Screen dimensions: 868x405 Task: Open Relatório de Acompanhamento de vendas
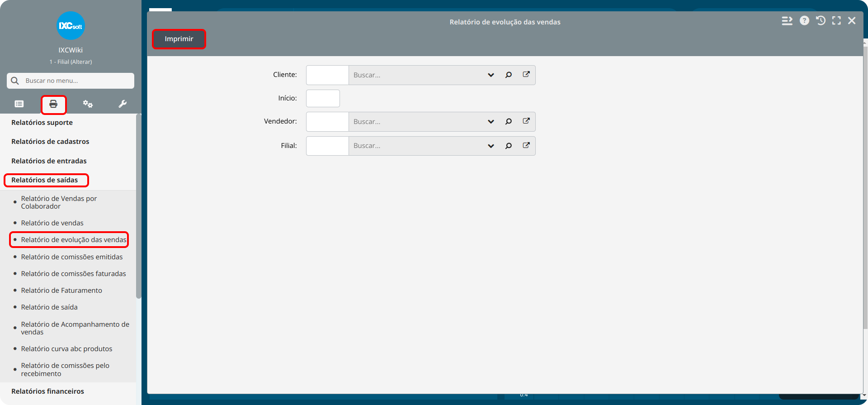[x=75, y=328]
